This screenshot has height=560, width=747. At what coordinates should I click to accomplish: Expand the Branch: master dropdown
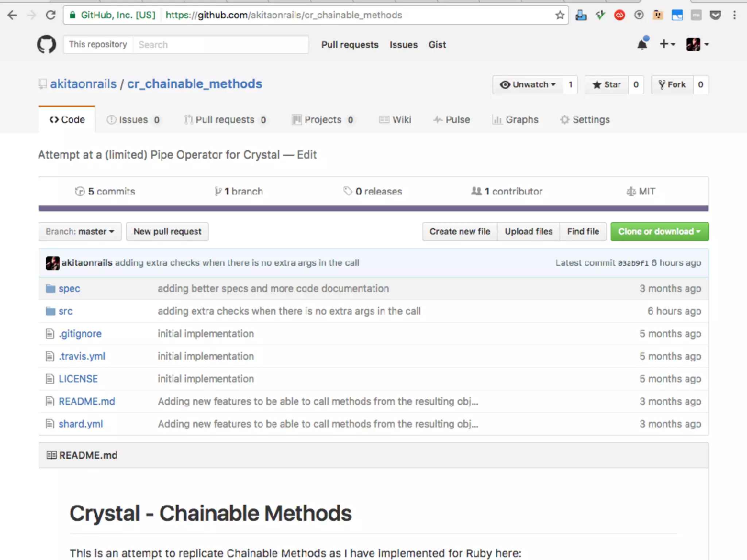coord(80,232)
